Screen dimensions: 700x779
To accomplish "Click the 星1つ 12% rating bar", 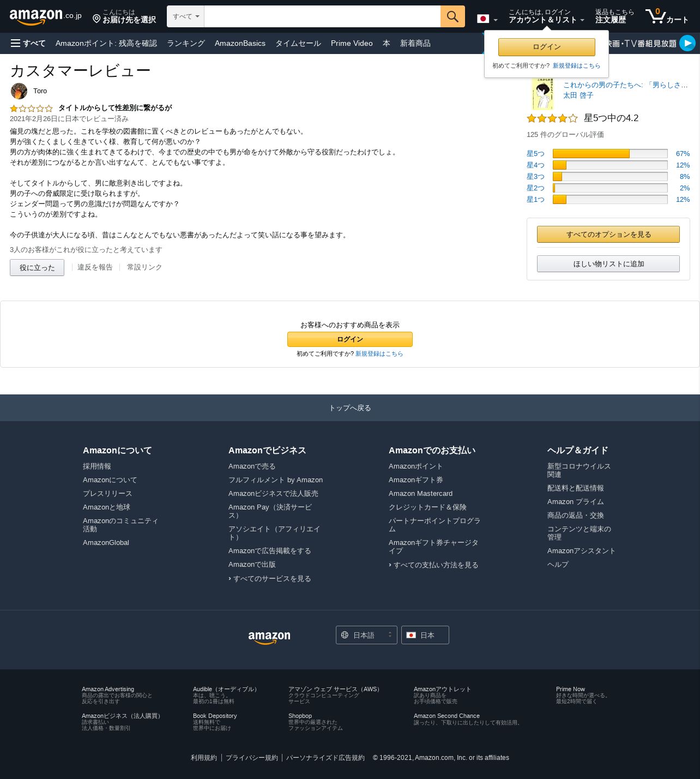I will (610, 200).
